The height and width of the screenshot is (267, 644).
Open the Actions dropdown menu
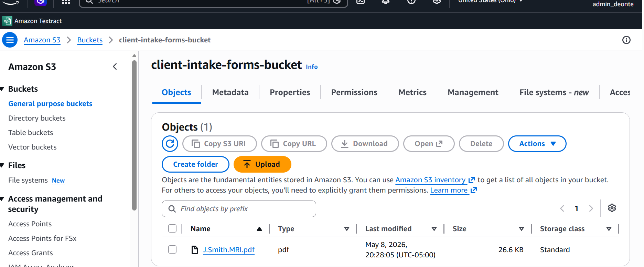pos(537,144)
